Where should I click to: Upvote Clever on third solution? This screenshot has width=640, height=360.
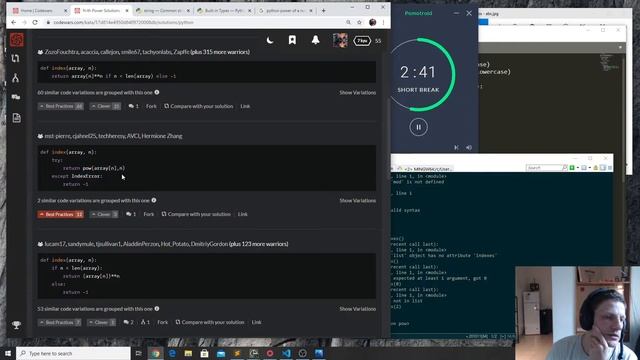tap(102, 322)
